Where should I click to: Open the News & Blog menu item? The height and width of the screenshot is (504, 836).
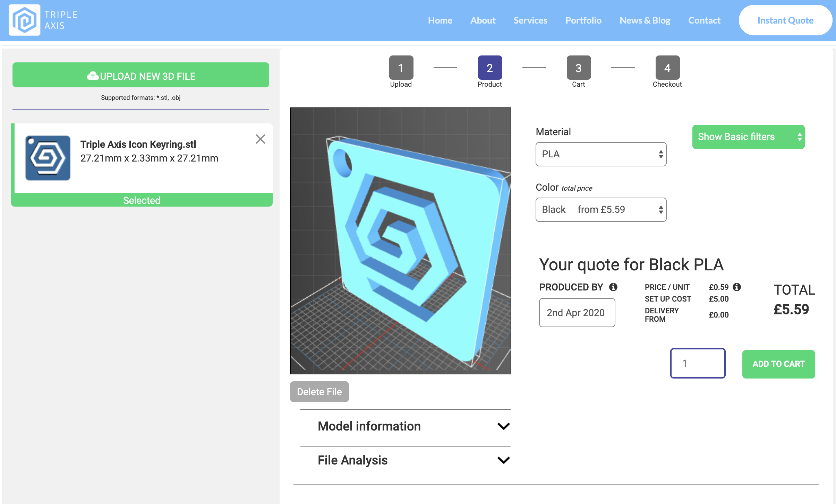pos(645,20)
